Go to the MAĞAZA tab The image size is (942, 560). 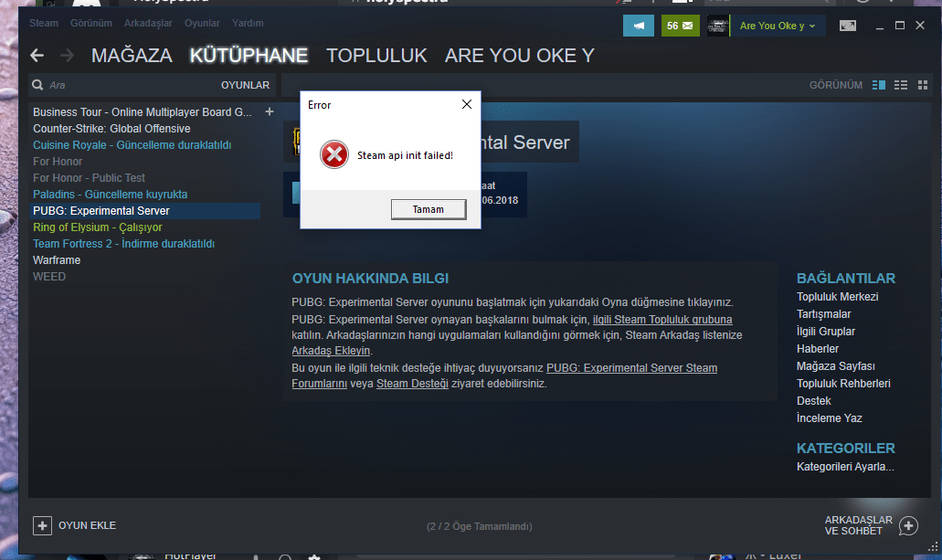[x=132, y=56]
